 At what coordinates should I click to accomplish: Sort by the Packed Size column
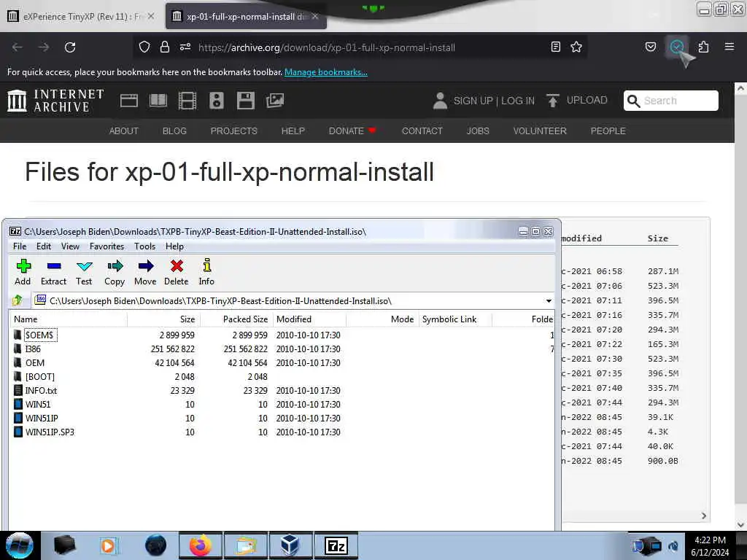tap(236, 319)
